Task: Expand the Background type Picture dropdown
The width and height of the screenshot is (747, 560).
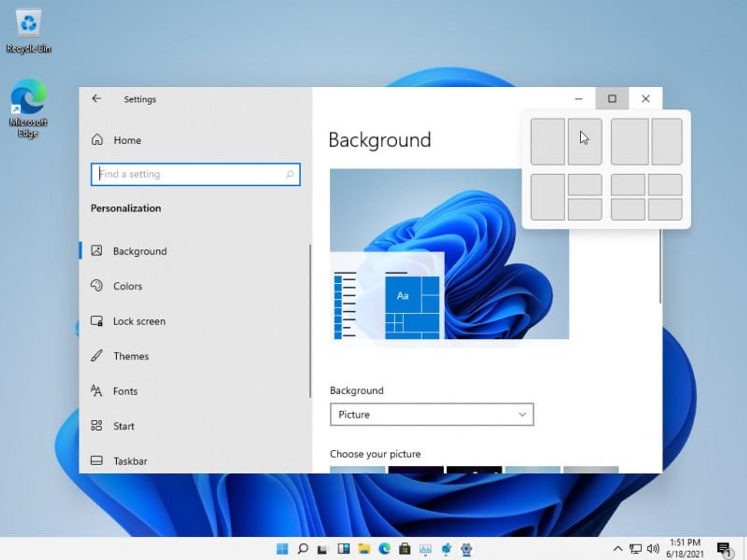Action: [431, 414]
